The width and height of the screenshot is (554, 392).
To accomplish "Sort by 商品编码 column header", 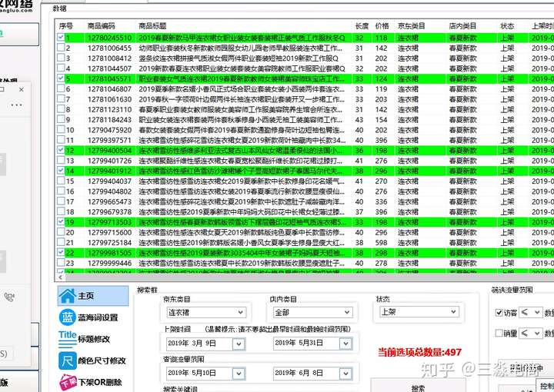I will click(101, 26).
